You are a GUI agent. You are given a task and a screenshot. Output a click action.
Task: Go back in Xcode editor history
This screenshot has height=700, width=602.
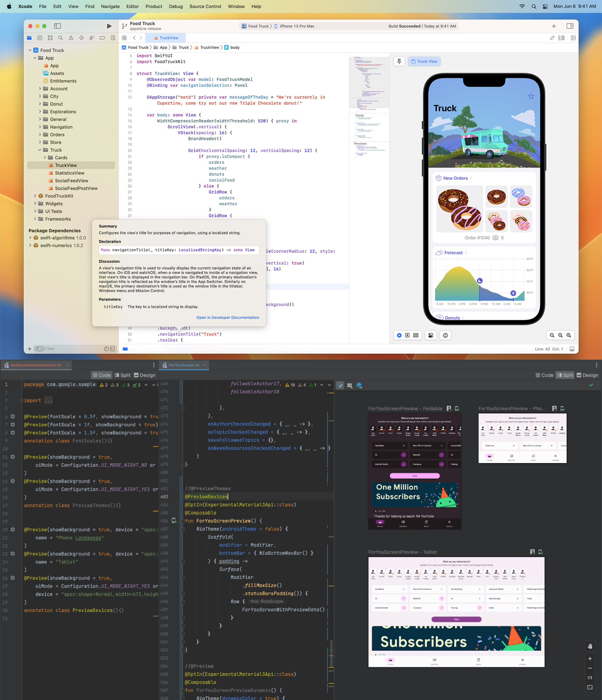(x=134, y=38)
